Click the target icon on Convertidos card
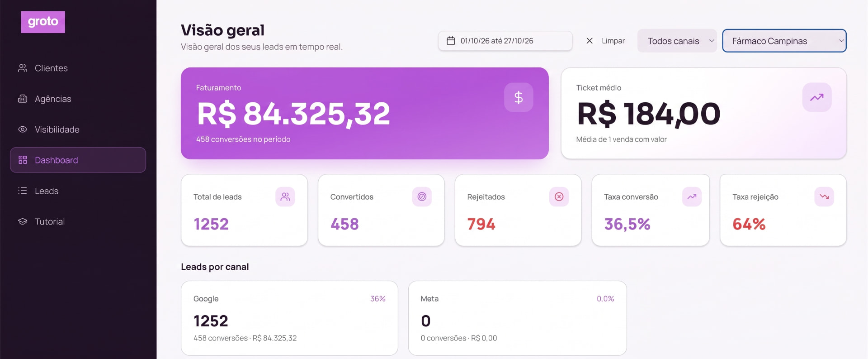 click(x=422, y=196)
